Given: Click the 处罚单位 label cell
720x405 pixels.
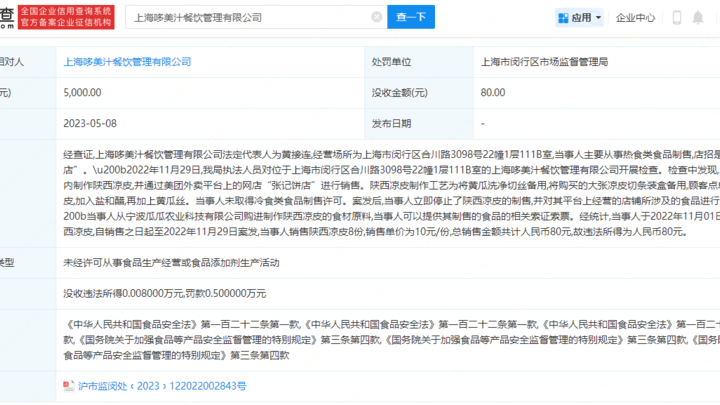Looking at the screenshot, I should click(x=419, y=62).
